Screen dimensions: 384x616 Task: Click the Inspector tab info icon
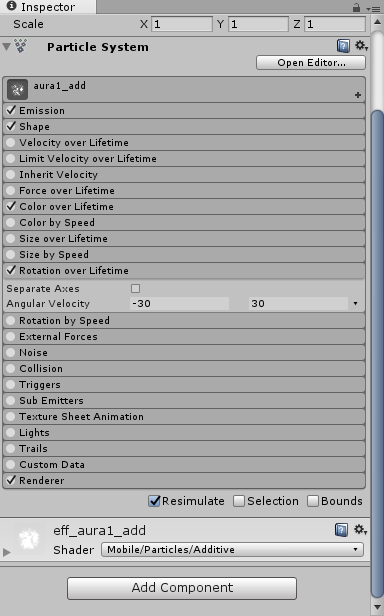[x=12, y=6]
